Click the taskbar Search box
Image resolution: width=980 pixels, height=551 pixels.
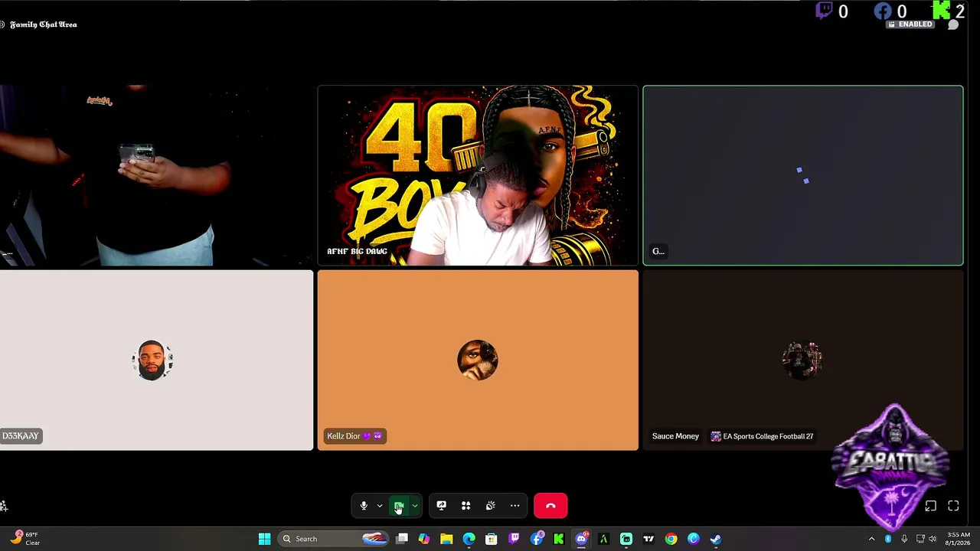pos(333,539)
